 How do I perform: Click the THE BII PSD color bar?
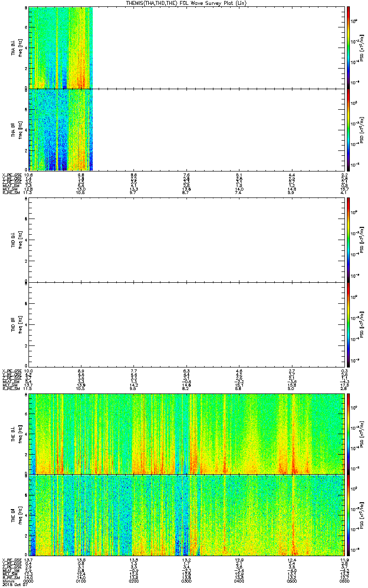click(x=348, y=515)
